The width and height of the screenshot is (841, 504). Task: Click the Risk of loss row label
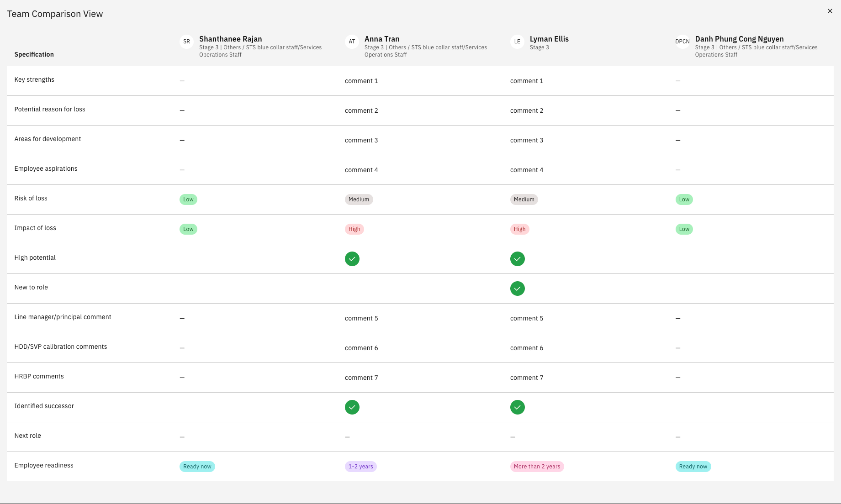tap(31, 198)
